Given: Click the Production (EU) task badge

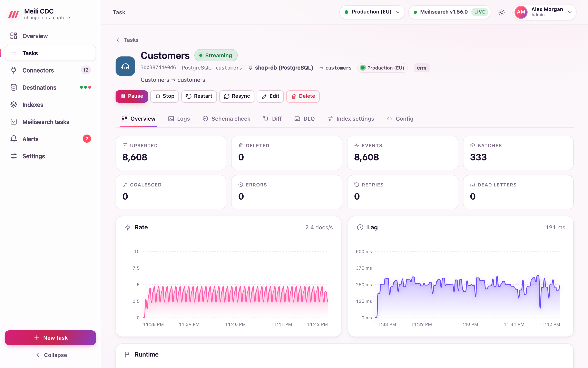Looking at the screenshot, I should [x=382, y=68].
